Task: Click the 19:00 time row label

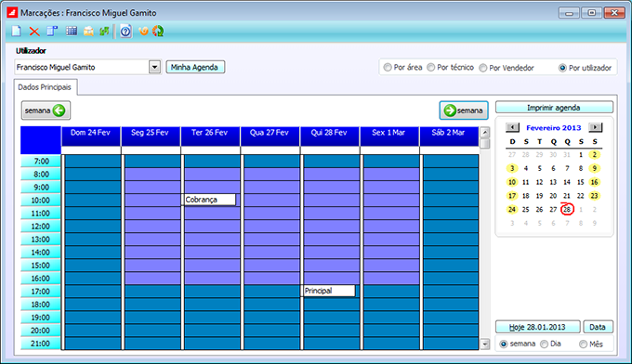Action: point(41,318)
